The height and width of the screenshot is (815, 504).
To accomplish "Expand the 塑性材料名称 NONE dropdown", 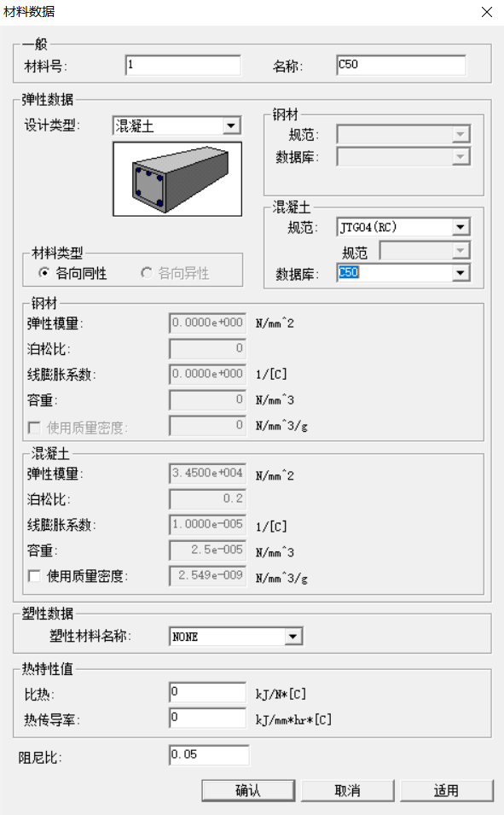I will (236, 636).
